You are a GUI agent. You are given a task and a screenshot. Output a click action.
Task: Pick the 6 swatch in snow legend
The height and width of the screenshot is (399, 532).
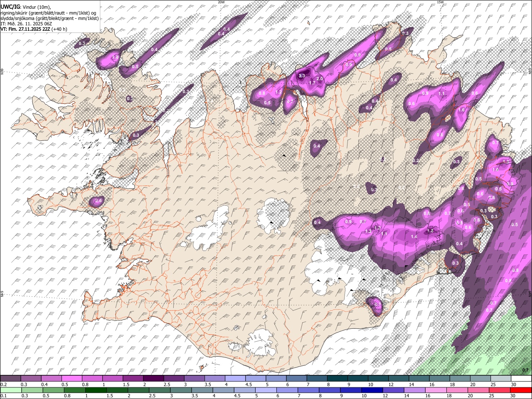pos(296,378)
